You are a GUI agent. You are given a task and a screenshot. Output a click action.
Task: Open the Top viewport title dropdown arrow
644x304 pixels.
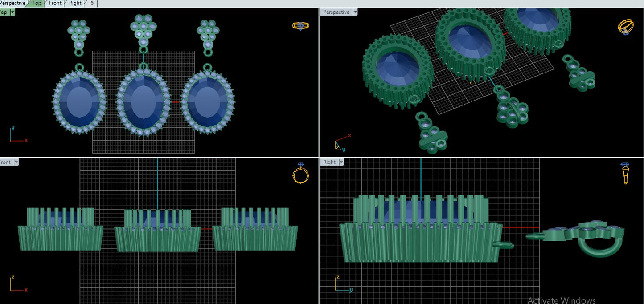tap(12, 12)
